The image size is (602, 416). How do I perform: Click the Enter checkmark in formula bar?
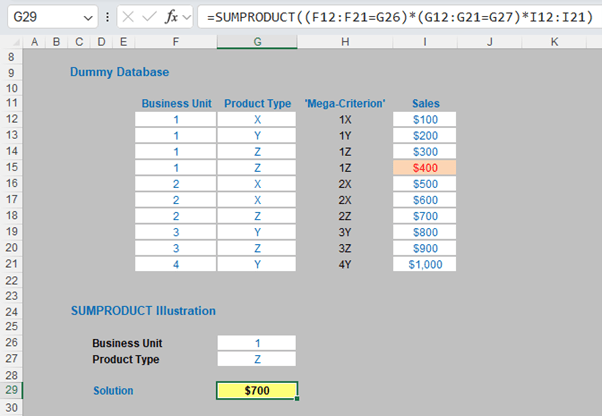pyautogui.click(x=149, y=17)
